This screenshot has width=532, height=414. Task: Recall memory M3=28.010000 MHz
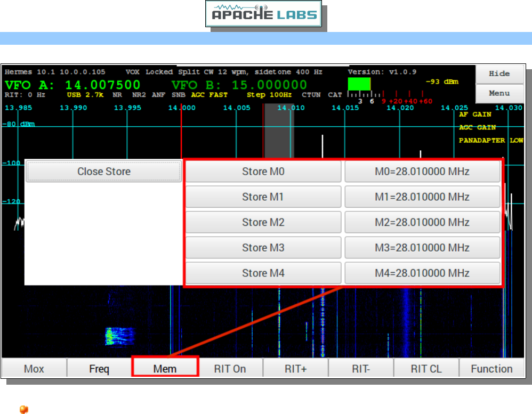pos(422,248)
